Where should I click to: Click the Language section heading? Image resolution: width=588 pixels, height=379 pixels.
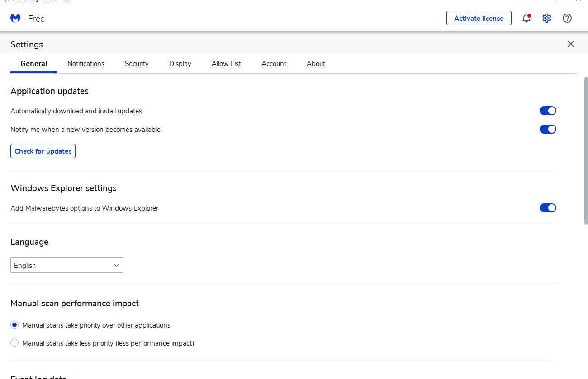pos(29,242)
